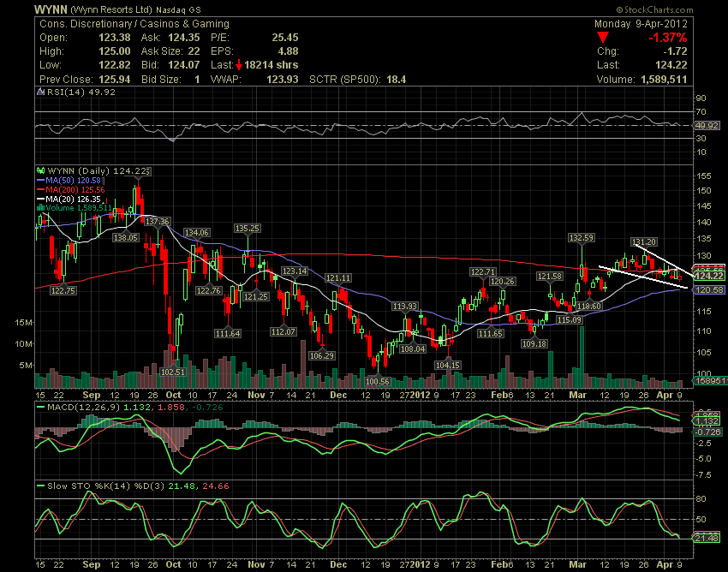Click the Last value 124.22 in header

coord(671,65)
